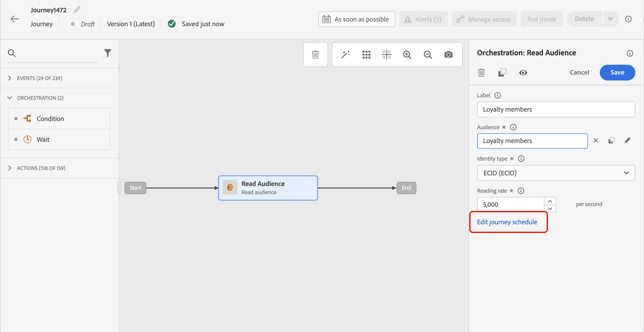Image resolution: width=644 pixels, height=332 pixels.
Task: Expand the EVENTS section
Action: tap(9, 78)
